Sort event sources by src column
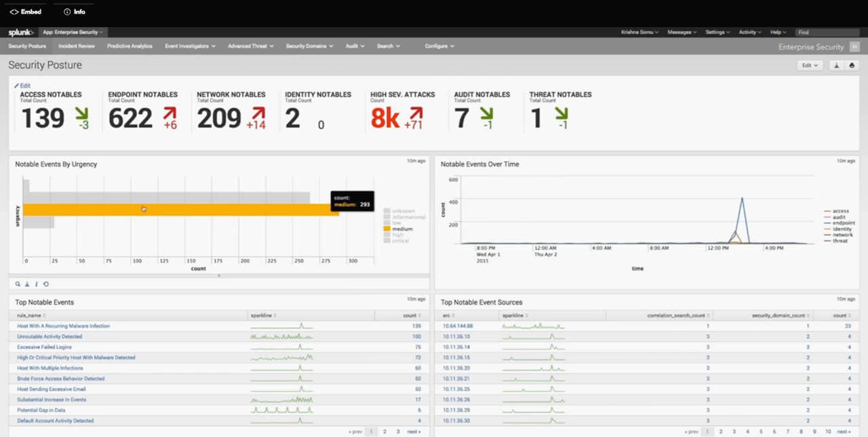This screenshot has height=437, width=868. pos(449,316)
